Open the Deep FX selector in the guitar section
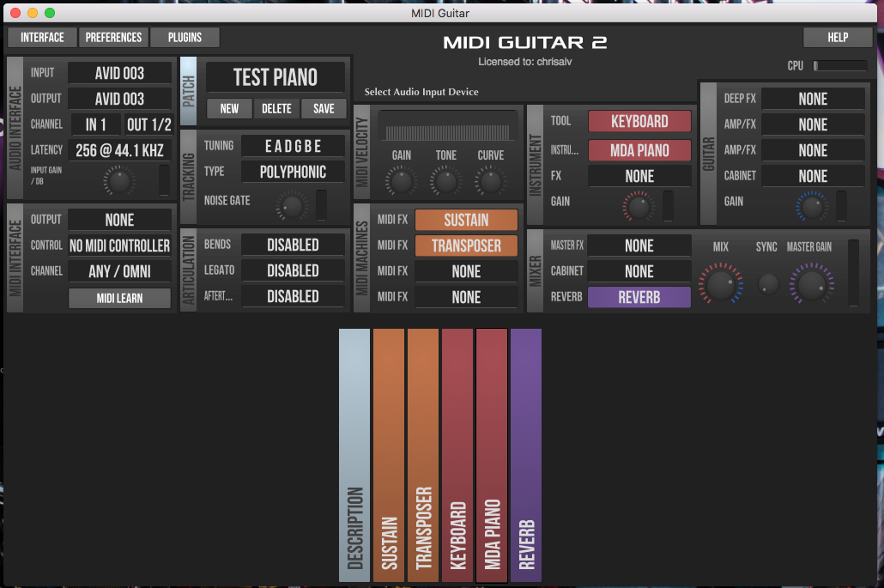The image size is (884, 588). click(x=812, y=98)
